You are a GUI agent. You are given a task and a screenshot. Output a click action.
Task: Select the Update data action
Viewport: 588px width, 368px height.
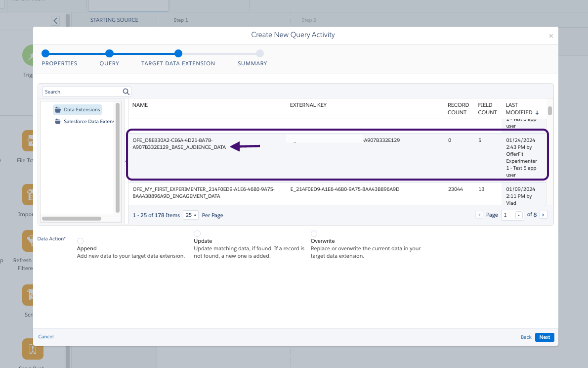(x=197, y=233)
